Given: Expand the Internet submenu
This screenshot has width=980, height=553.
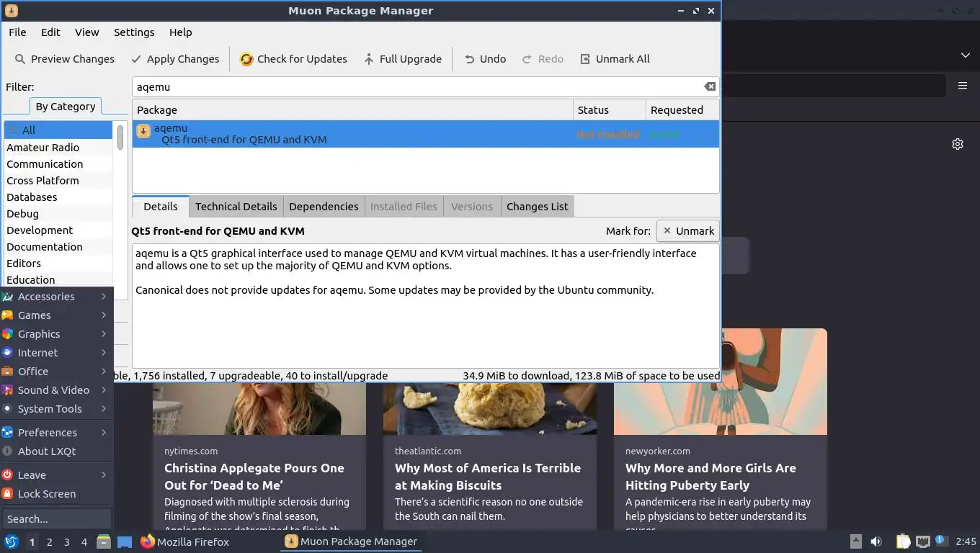Looking at the screenshot, I should pyautogui.click(x=56, y=353).
